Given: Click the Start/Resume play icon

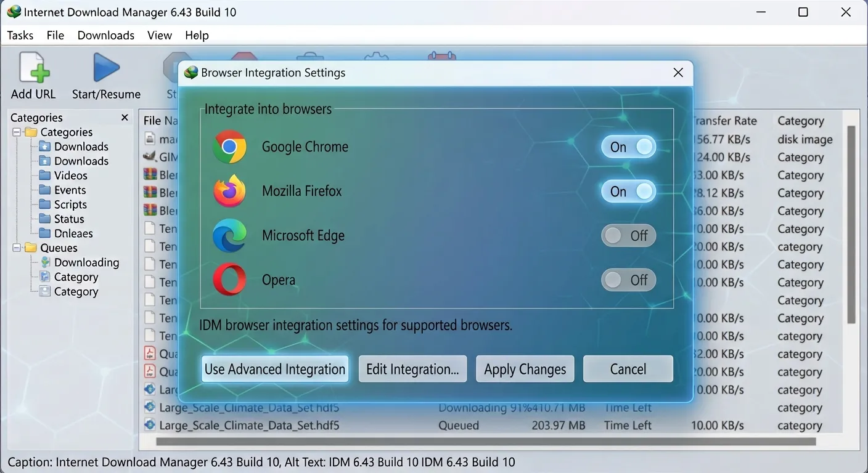Looking at the screenshot, I should click(106, 67).
